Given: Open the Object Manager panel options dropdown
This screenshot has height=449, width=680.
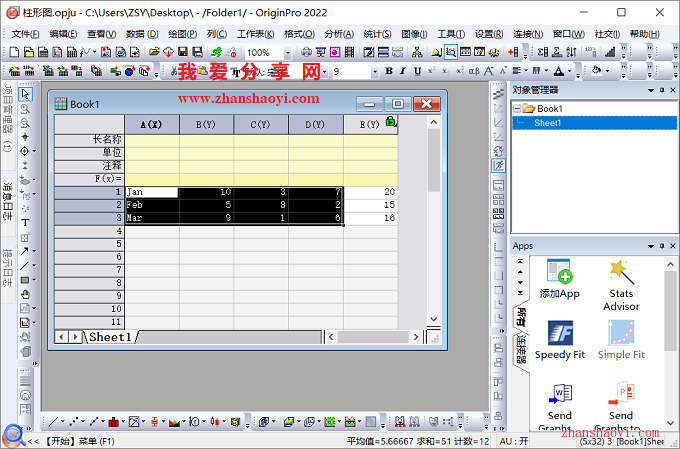Looking at the screenshot, I should 651,90.
